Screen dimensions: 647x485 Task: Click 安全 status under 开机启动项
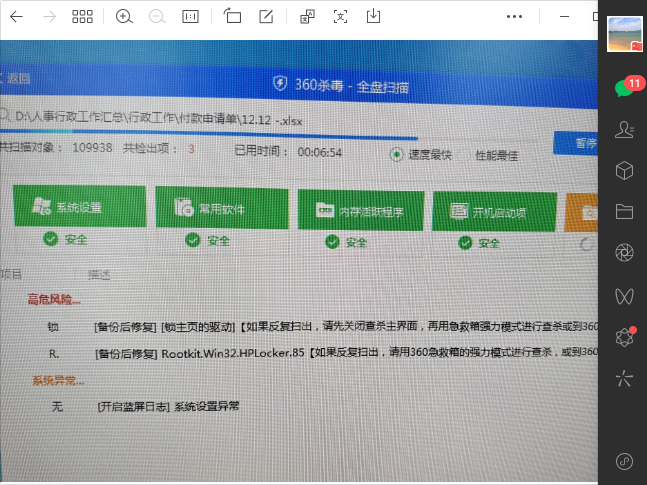pos(479,243)
